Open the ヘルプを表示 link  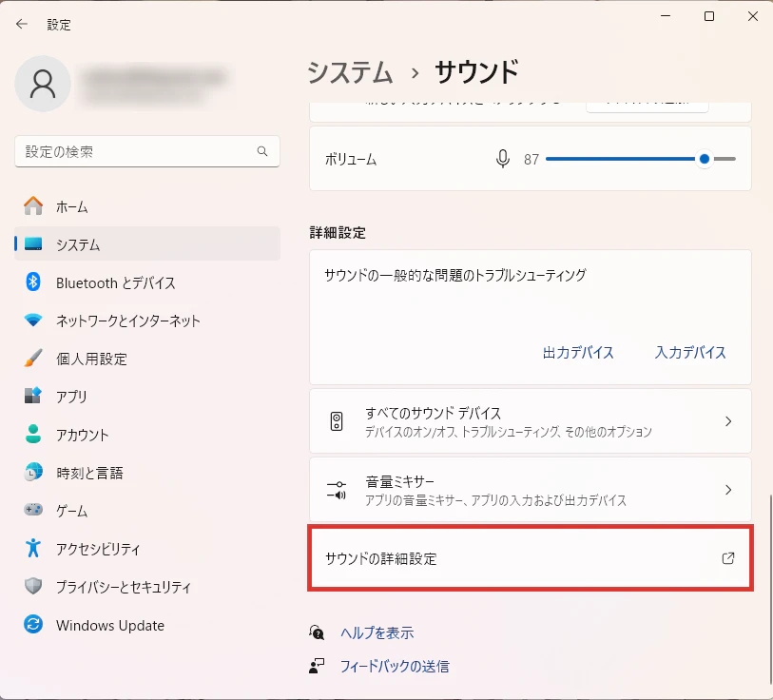(377, 632)
